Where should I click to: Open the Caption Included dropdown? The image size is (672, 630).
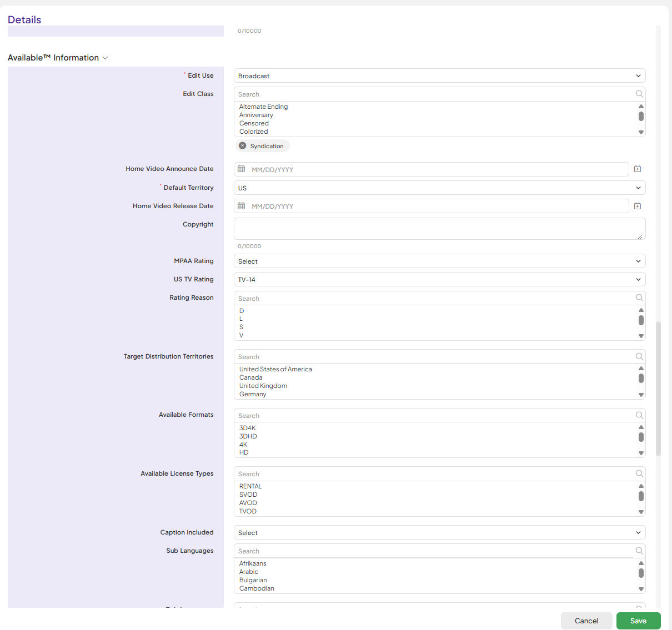439,532
